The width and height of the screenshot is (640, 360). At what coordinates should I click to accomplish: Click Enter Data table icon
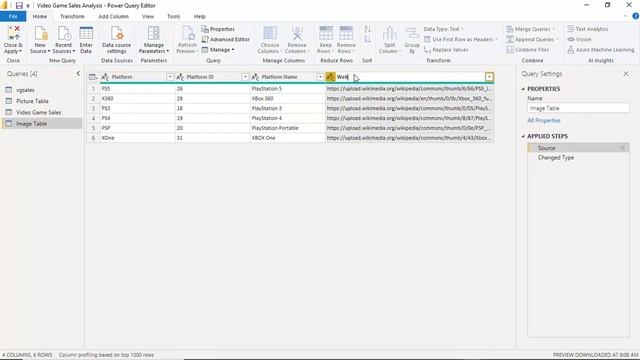pyautogui.click(x=86, y=33)
